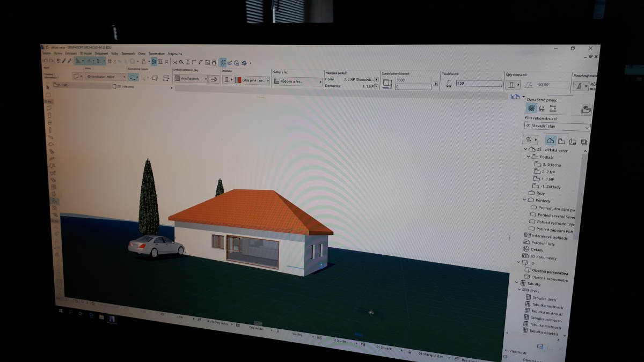
Task: Open the wall slant angle type dropdown
Action: [513, 85]
